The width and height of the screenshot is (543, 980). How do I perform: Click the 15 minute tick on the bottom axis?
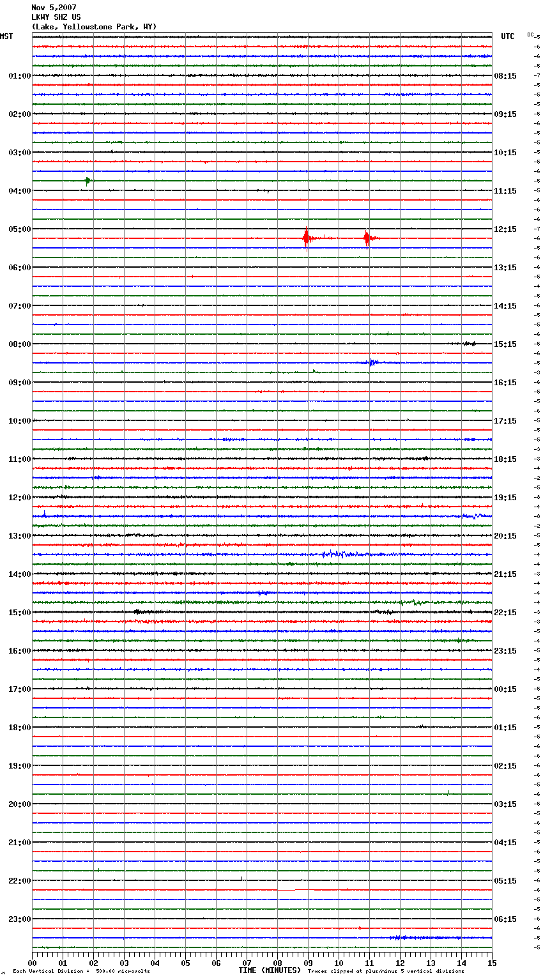tap(492, 963)
